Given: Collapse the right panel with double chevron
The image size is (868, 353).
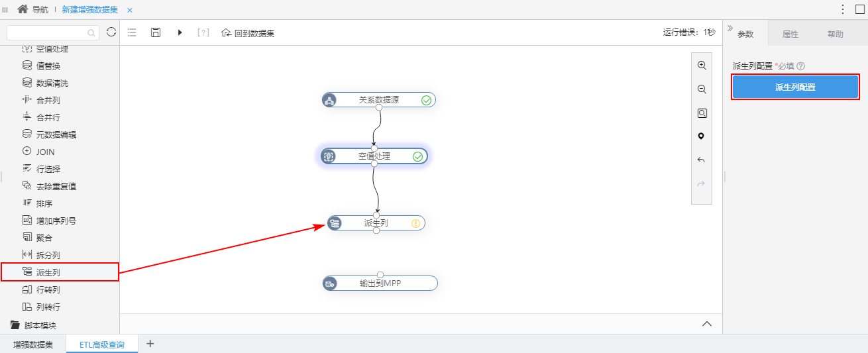Looking at the screenshot, I should tap(730, 28).
